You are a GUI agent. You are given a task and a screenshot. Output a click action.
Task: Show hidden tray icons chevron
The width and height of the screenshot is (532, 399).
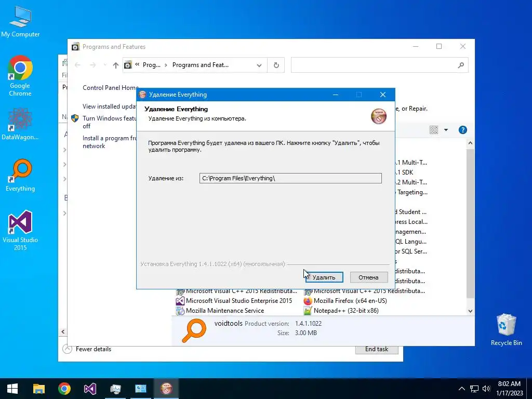tap(461, 389)
